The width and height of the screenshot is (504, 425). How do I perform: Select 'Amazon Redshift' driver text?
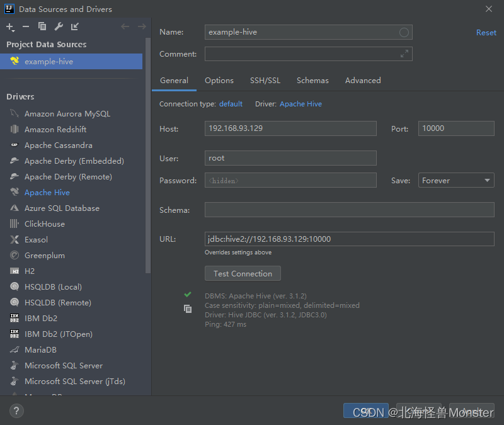(55, 130)
